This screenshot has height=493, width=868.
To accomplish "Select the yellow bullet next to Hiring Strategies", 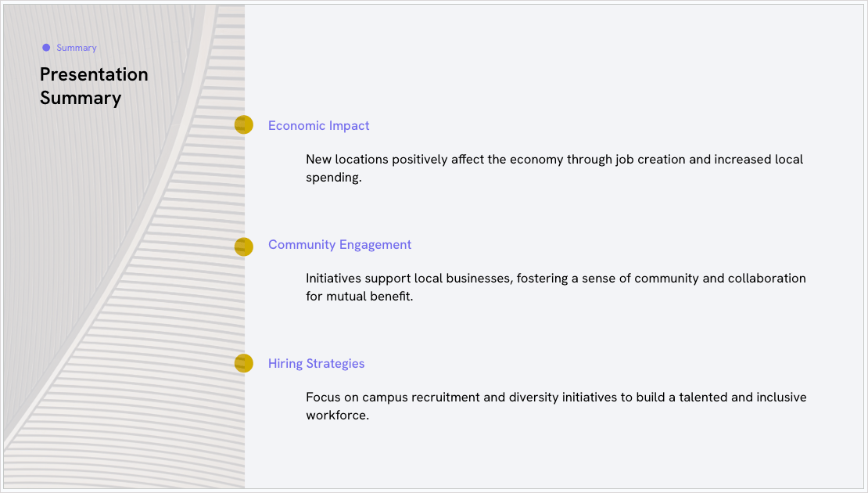I will tap(243, 363).
